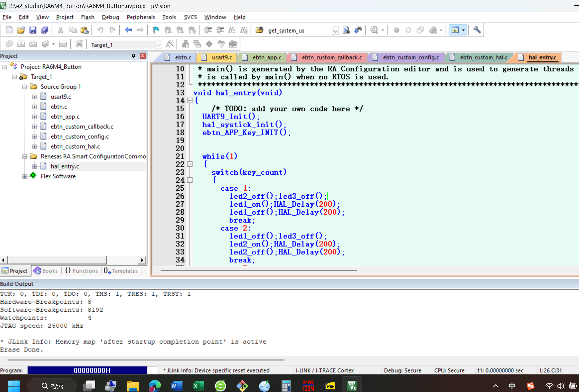
Task: Click Options for Target magic wand icon
Action: click(170, 44)
